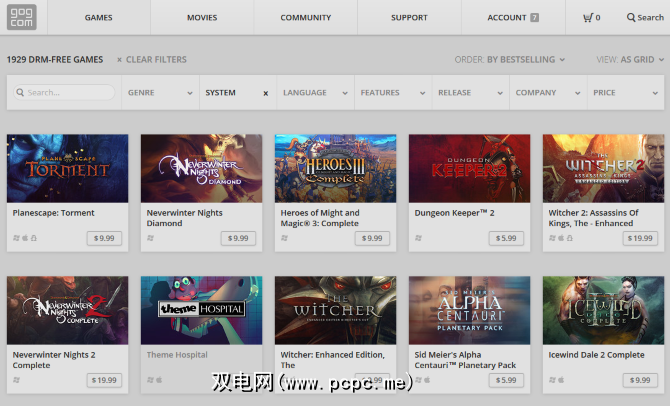Screen dimensions: 670x406
Task: Open the Planescape Torment cover image
Action: tap(68, 168)
